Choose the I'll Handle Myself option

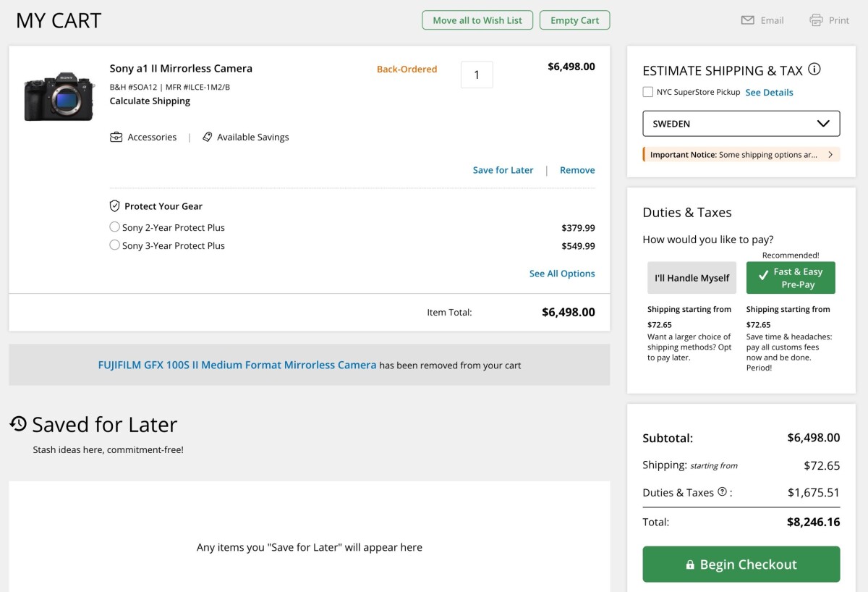pyautogui.click(x=692, y=278)
